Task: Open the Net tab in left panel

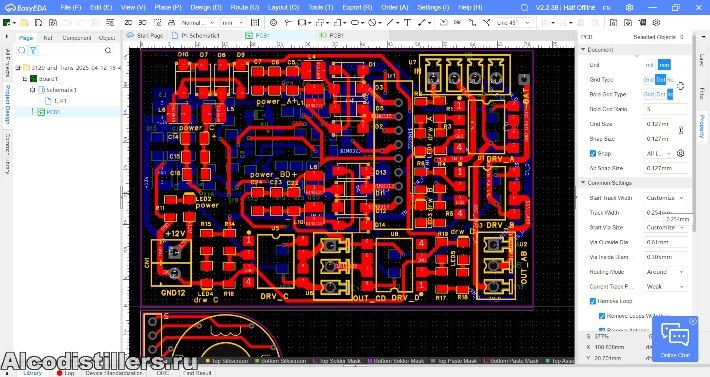Action: click(48, 38)
